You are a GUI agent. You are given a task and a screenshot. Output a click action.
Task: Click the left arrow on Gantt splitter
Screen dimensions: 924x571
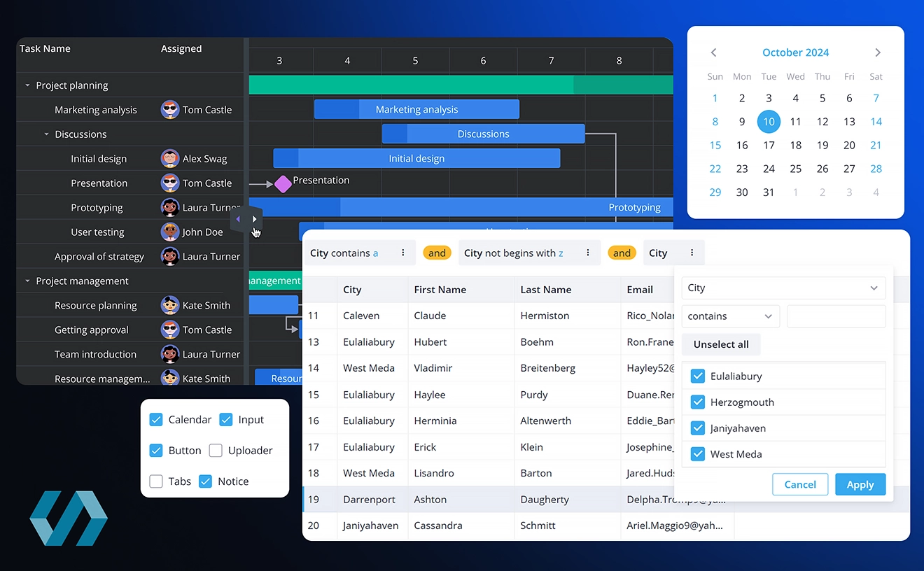point(238,219)
